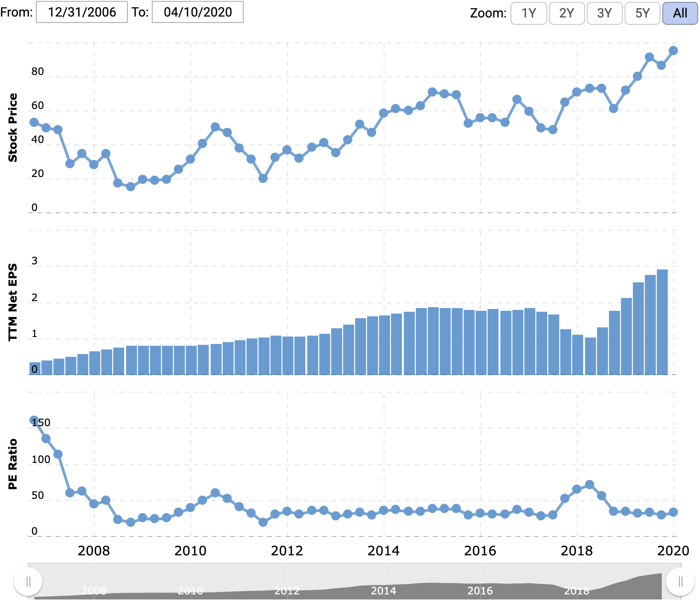Click the Stock Price axis title
The height and width of the screenshot is (605, 700).
pos(12,128)
